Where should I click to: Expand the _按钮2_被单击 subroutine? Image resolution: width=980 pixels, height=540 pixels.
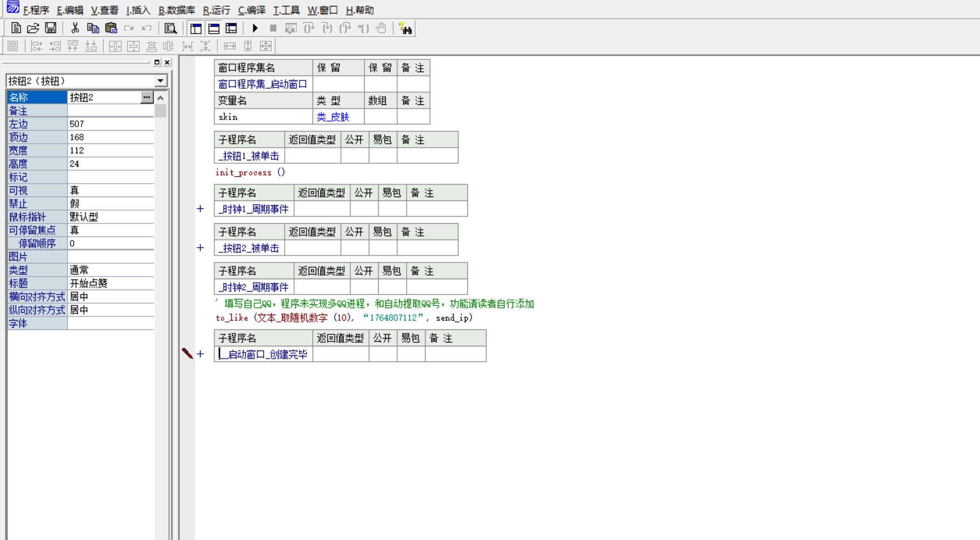pyautogui.click(x=200, y=248)
